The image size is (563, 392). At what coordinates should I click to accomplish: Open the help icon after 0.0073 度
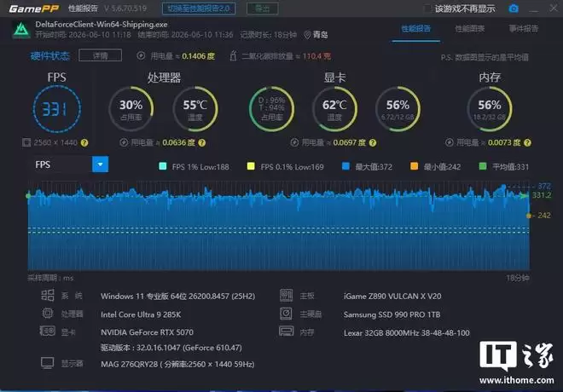527,142
